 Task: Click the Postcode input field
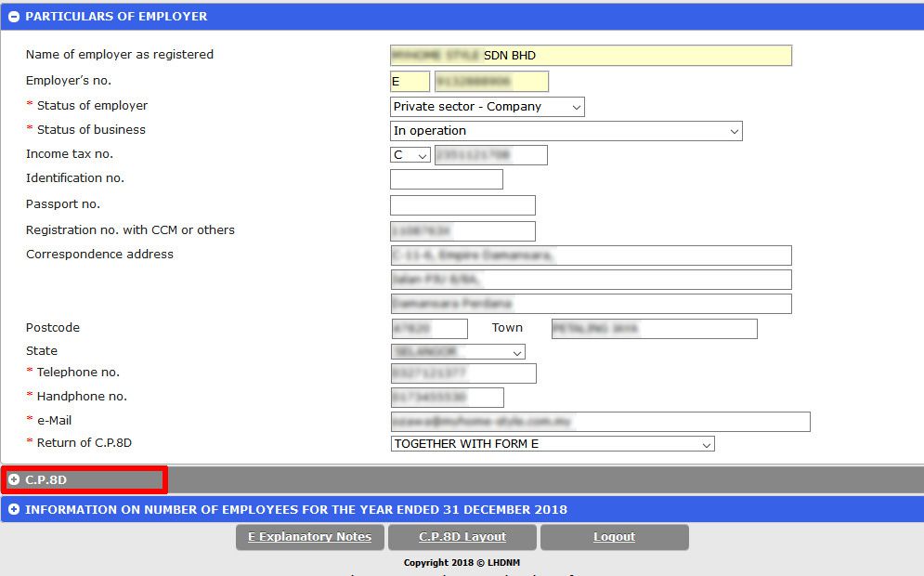tap(429, 329)
